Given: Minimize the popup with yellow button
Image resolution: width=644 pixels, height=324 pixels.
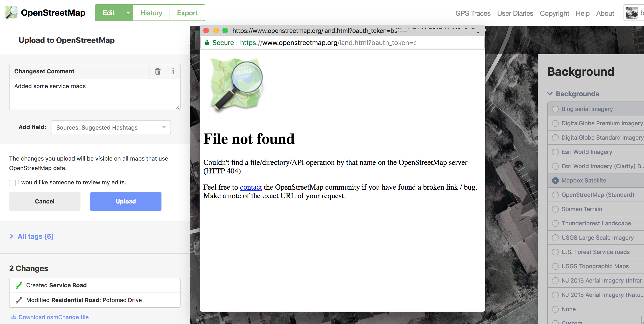Looking at the screenshot, I should click(216, 30).
